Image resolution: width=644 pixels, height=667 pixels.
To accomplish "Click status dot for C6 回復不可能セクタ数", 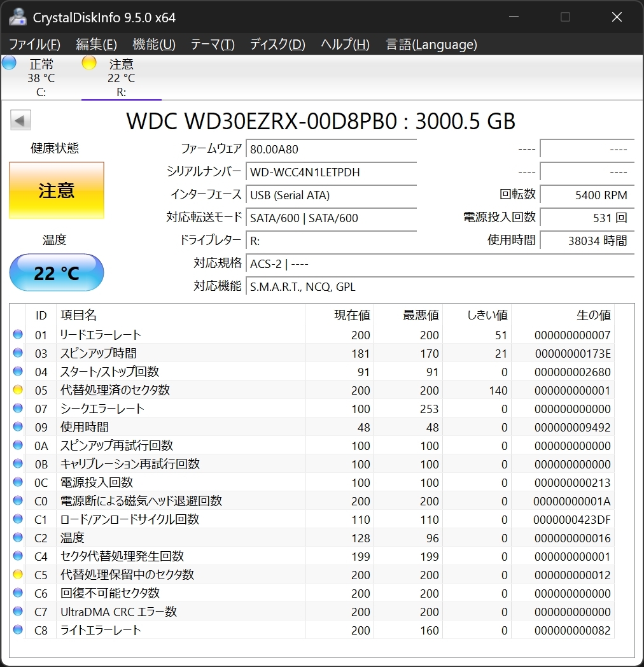I will coord(18,593).
